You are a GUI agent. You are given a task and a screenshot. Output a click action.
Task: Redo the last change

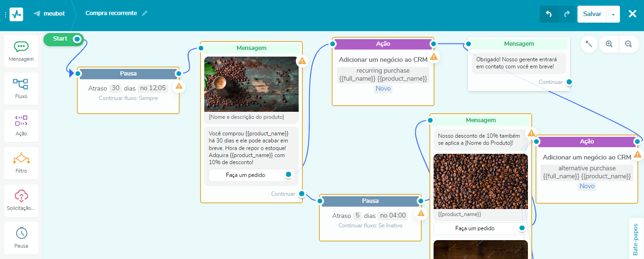[567, 14]
